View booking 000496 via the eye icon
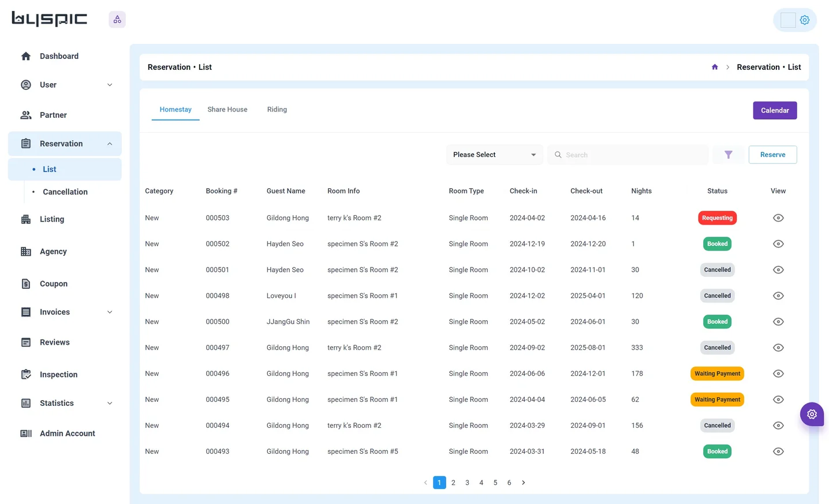829x504 pixels. point(778,374)
